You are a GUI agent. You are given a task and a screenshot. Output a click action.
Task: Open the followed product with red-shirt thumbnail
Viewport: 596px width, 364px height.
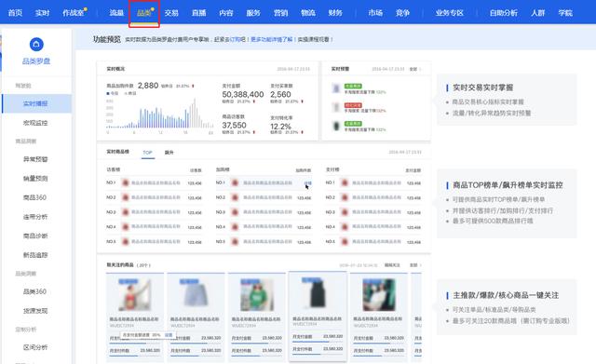[134, 295]
